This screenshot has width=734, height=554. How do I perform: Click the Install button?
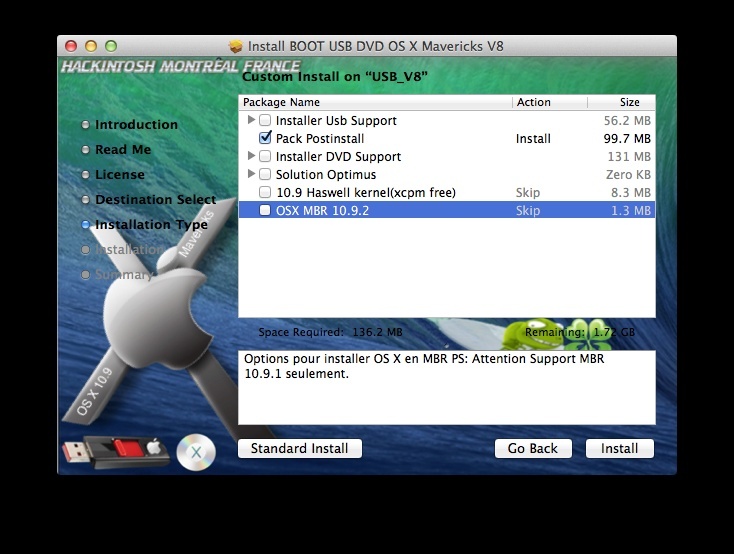(x=619, y=449)
